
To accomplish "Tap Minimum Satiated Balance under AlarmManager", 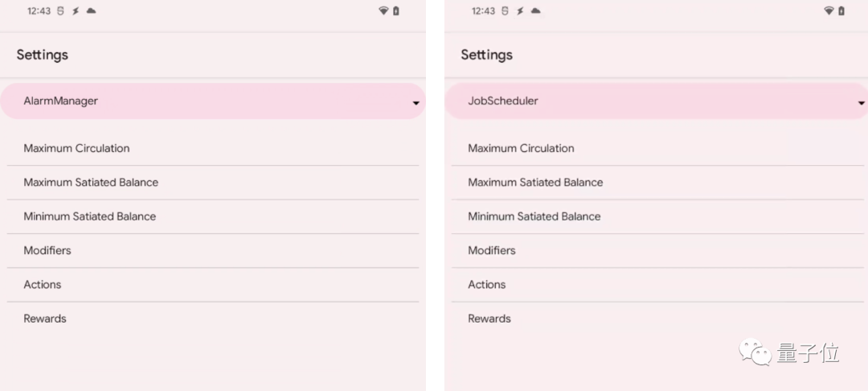I will pyautogui.click(x=90, y=216).
